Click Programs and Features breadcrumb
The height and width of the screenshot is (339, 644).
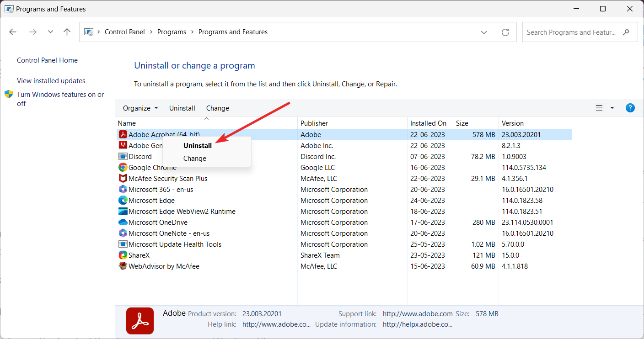click(233, 32)
